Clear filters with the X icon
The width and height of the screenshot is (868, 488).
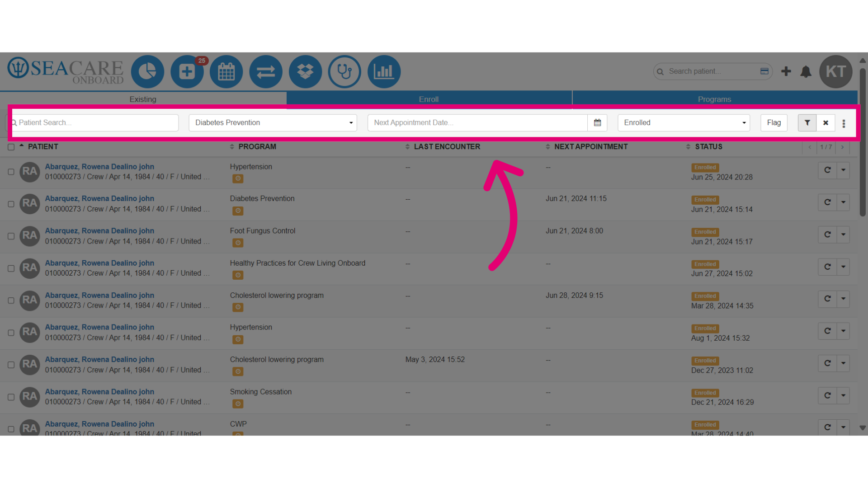(826, 122)
